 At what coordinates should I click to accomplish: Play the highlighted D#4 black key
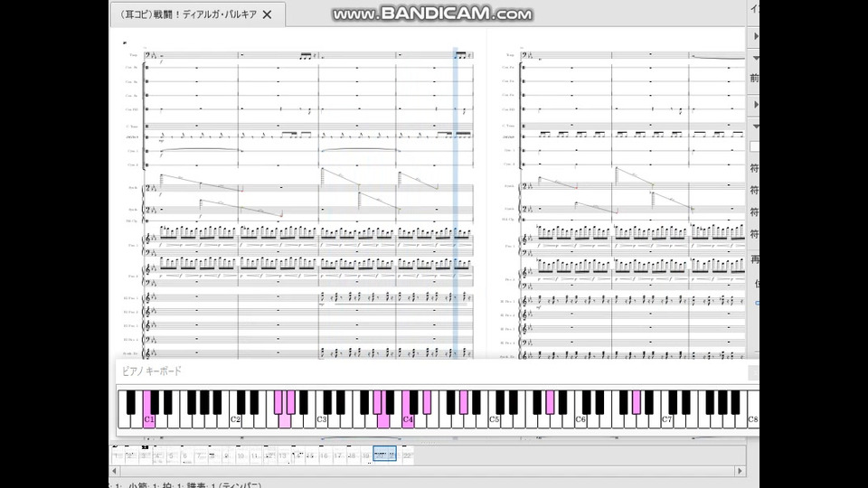[427, 402]
